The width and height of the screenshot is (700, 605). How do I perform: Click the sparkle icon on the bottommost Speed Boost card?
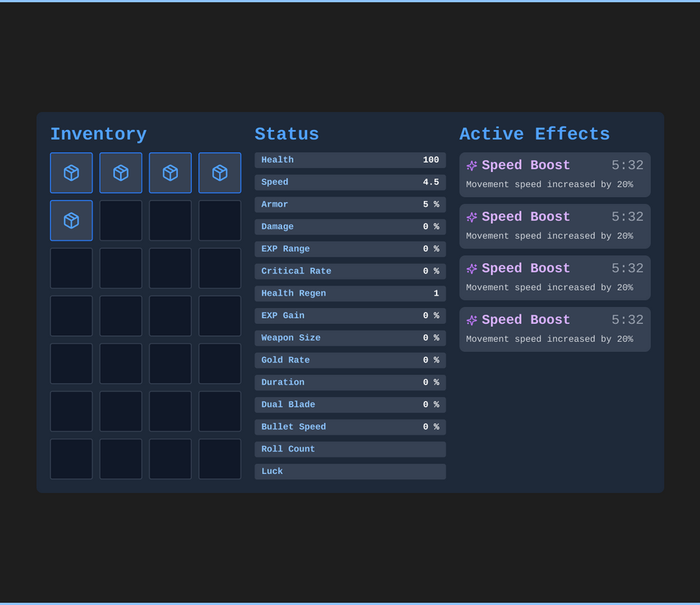(472, 320)
